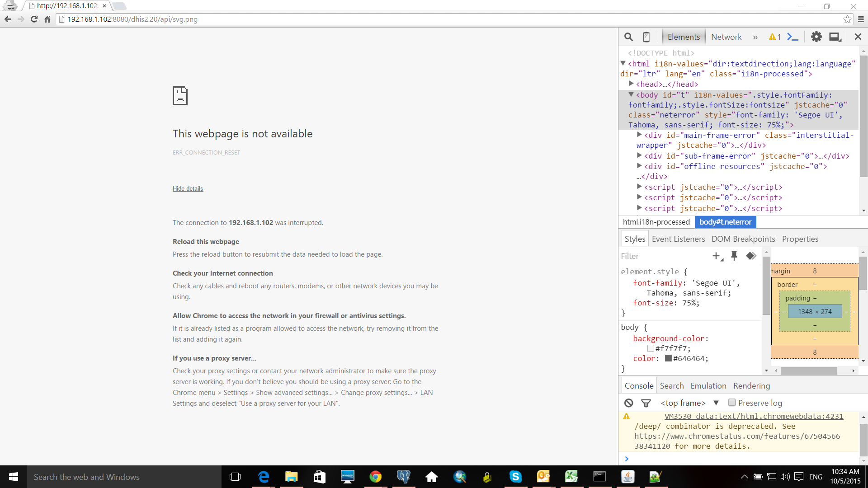The height and width of the screenshot is (488, 868).
Task: Enable the Preserve log checkbox
Action: [x=732, y=403]
